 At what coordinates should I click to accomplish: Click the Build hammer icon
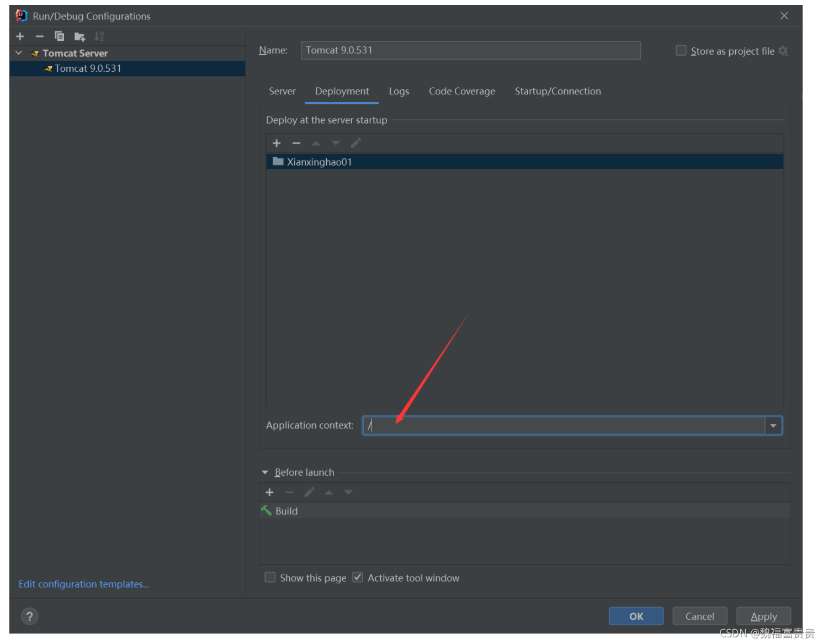point(267,510)
